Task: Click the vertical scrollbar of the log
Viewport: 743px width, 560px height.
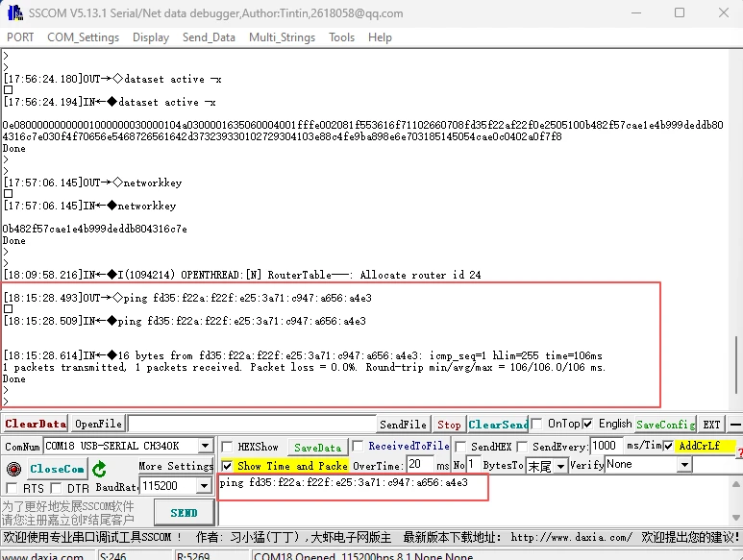Action: coord(735,365)
